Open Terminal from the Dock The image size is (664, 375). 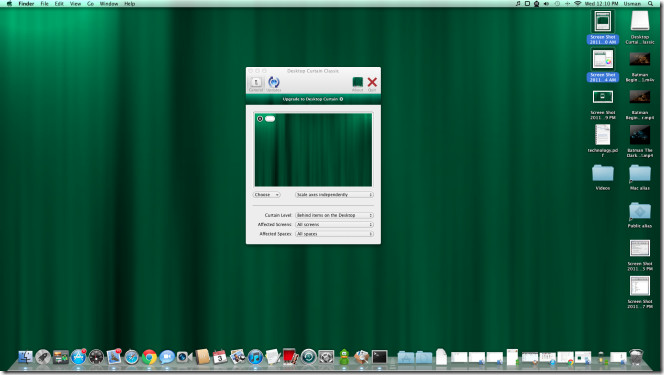[x=379, y=357]
